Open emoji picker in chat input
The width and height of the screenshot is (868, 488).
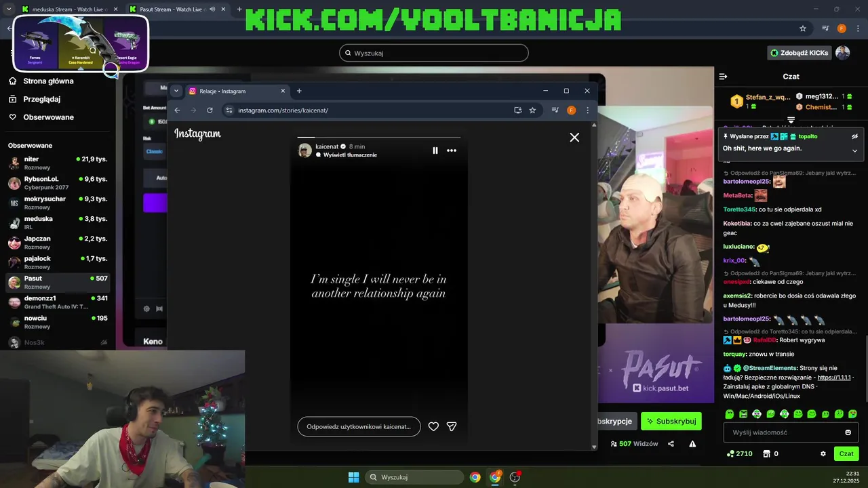pos(848,432)
